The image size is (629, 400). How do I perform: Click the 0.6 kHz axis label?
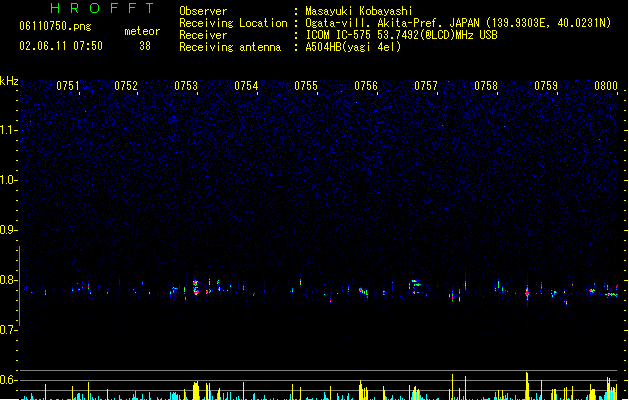pos(8,380)
